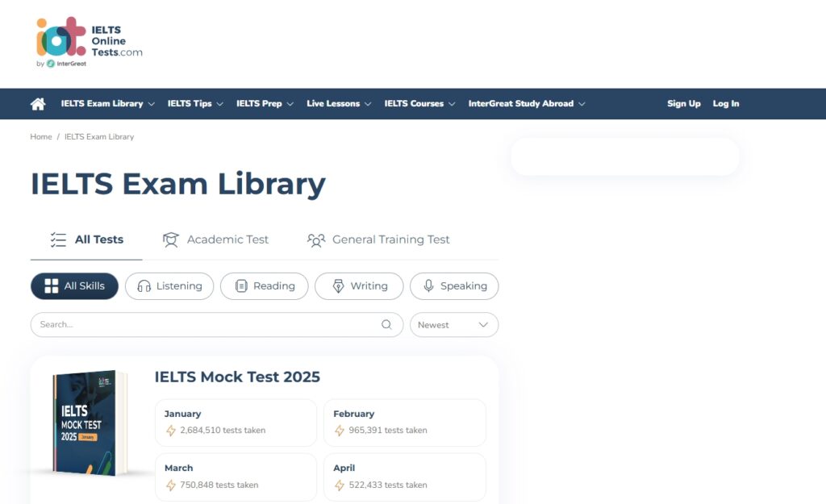Image resolution: width=826 pixels, height=504 pixels.
Task: Click the Home breadcrumb link
Action: [41, 137]
